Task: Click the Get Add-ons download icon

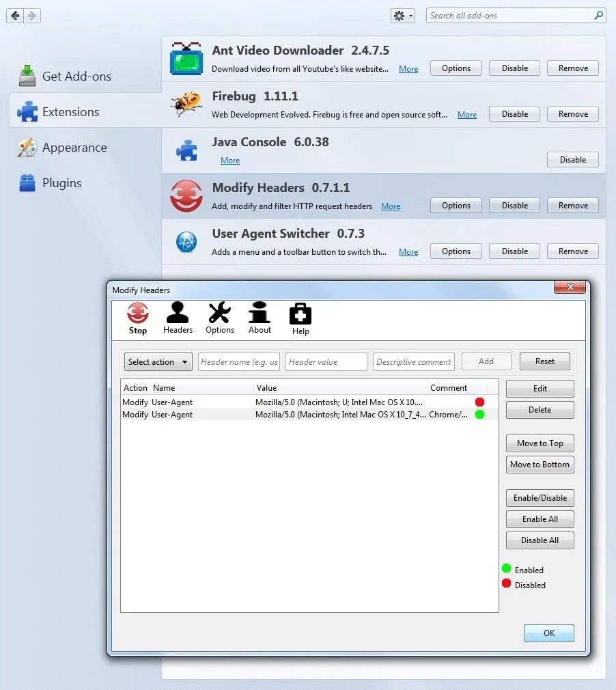Action: [27, 76]
